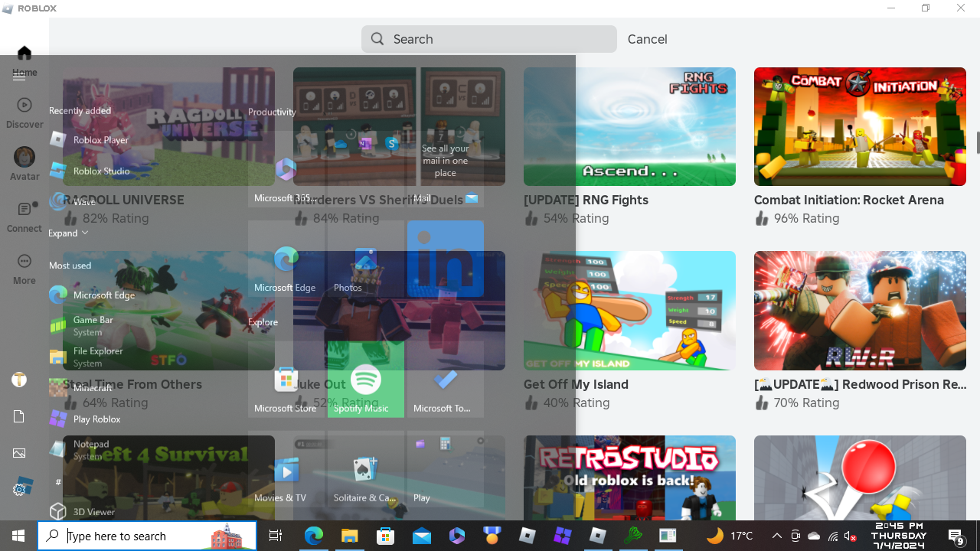Launch the Spotify Music tile
This screenshot has height=551, width=980.
(366, 380)
